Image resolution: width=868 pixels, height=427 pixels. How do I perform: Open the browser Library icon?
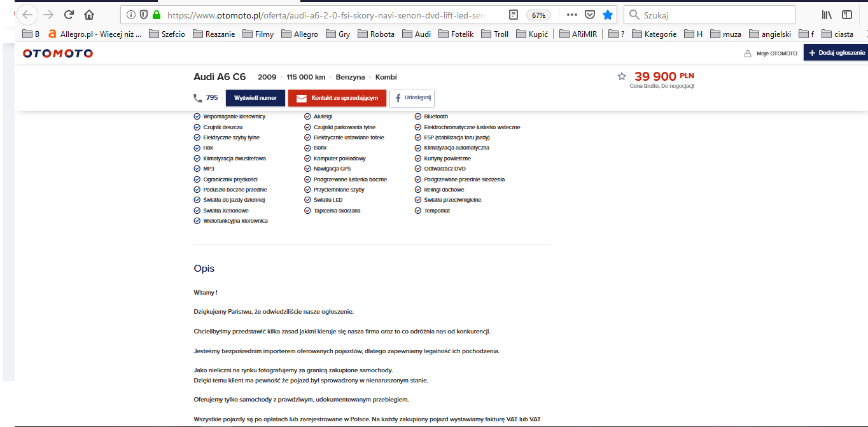[x=827, y=15]
